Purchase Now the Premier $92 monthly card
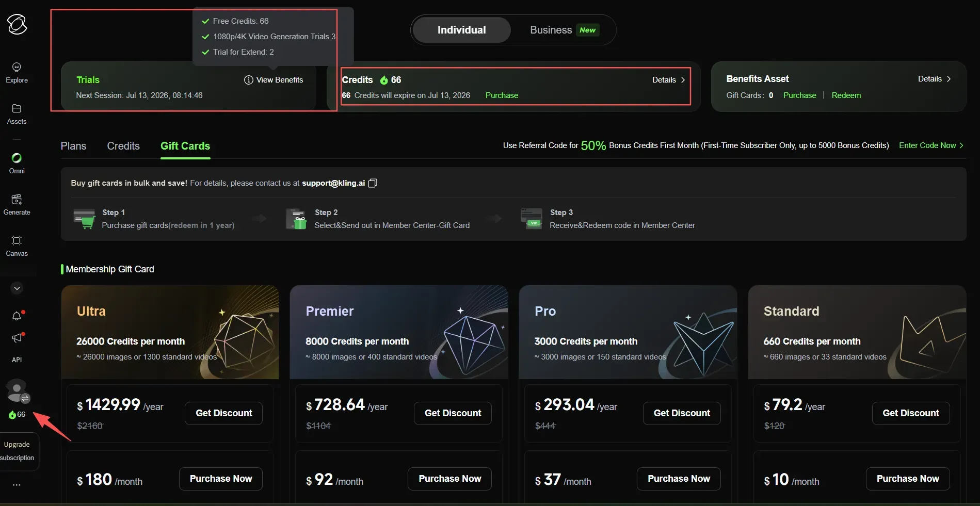 point(449,479)
